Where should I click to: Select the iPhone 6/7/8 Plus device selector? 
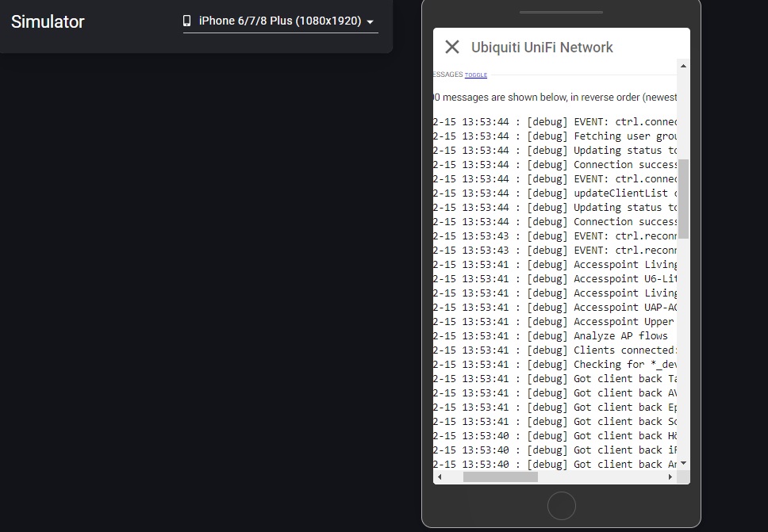point(281,21)
